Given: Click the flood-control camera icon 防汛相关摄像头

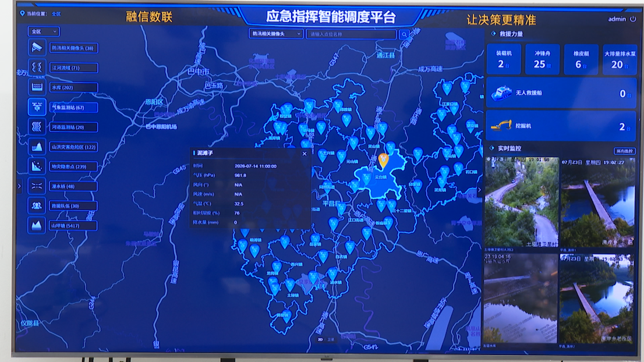Looking at the screenshot, I should click(37, 48).
